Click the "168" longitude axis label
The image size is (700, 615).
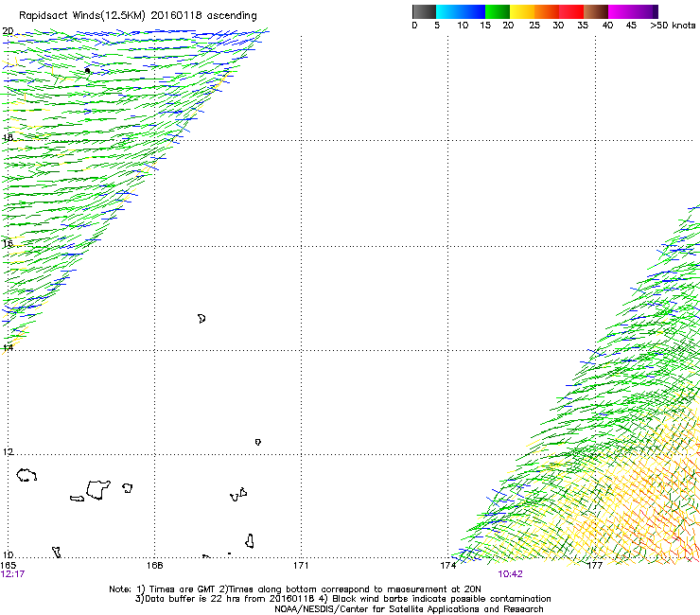click(154, 566)
